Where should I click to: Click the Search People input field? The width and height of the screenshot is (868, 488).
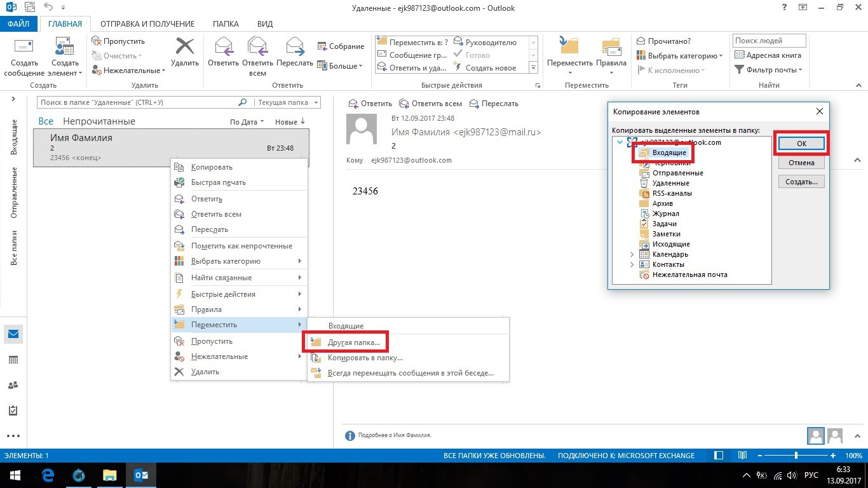pos(770,41)
